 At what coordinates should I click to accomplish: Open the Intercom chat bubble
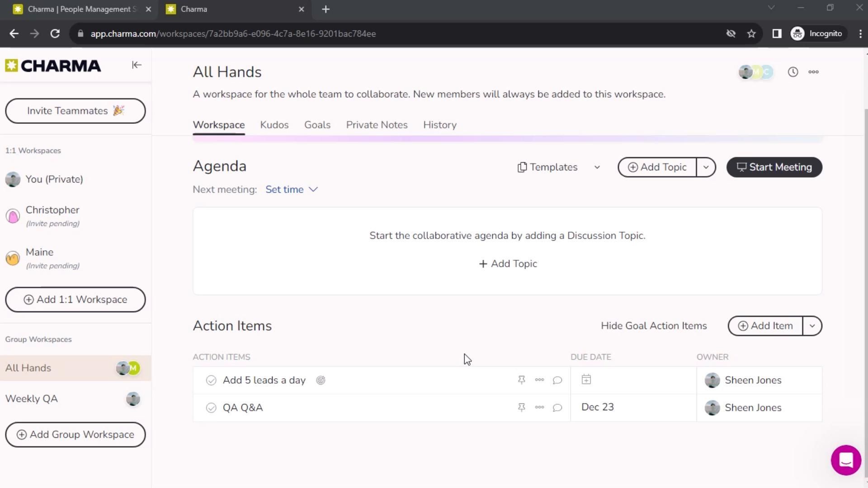coord(845,460)
